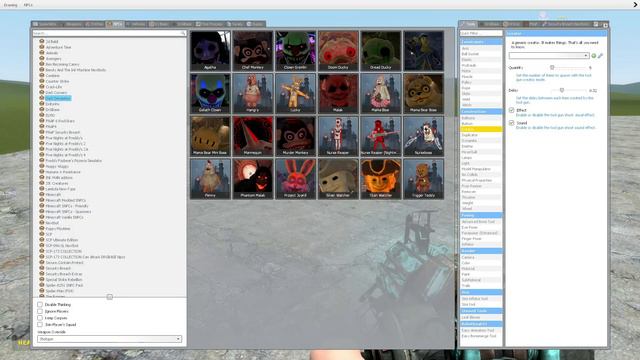Collapse the Constraints tool category header

pos(481,42)
